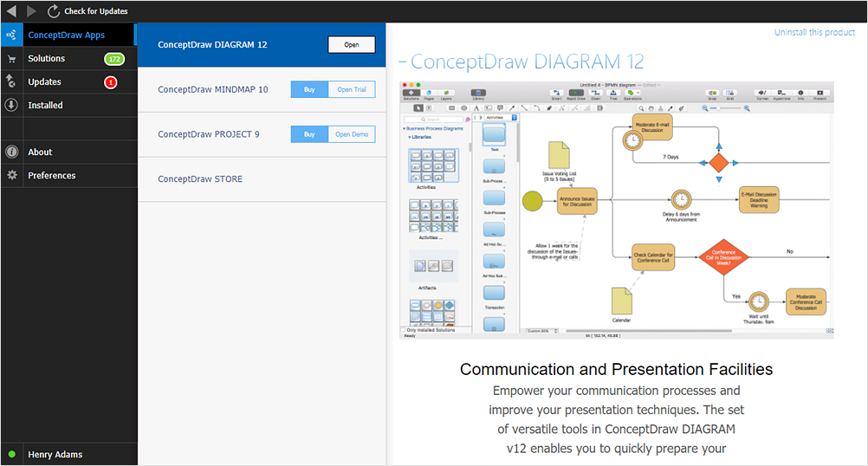
Task: Click the About info icon
Action: tap(11, 152)
